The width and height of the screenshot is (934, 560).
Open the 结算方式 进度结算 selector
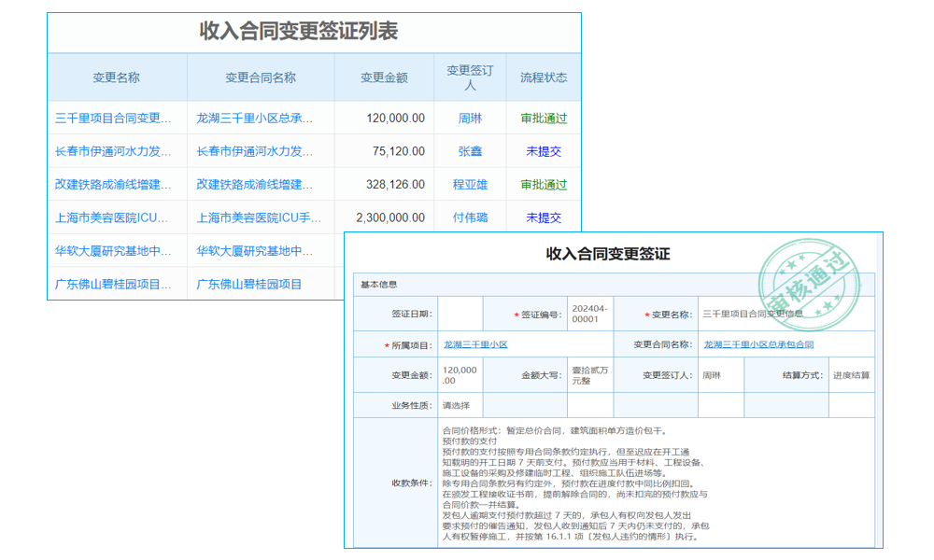[x=852, y=374]
